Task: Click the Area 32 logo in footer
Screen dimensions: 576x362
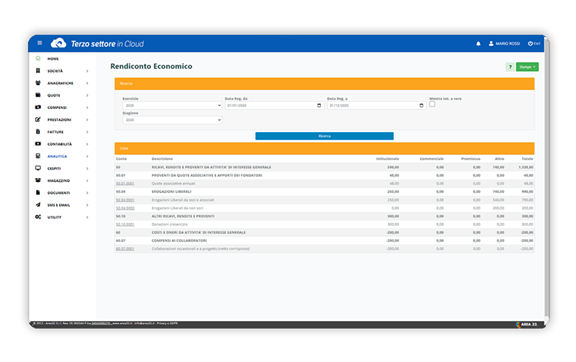Action: 526,324
